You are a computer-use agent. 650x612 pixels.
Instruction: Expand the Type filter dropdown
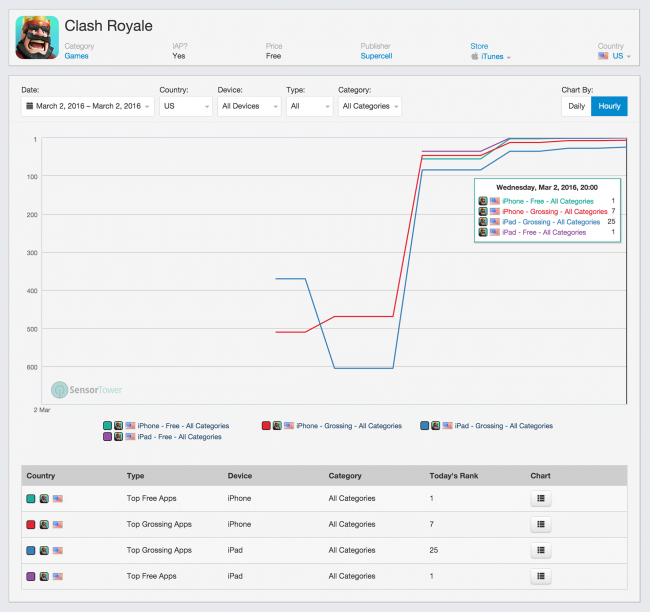[309, 106]
